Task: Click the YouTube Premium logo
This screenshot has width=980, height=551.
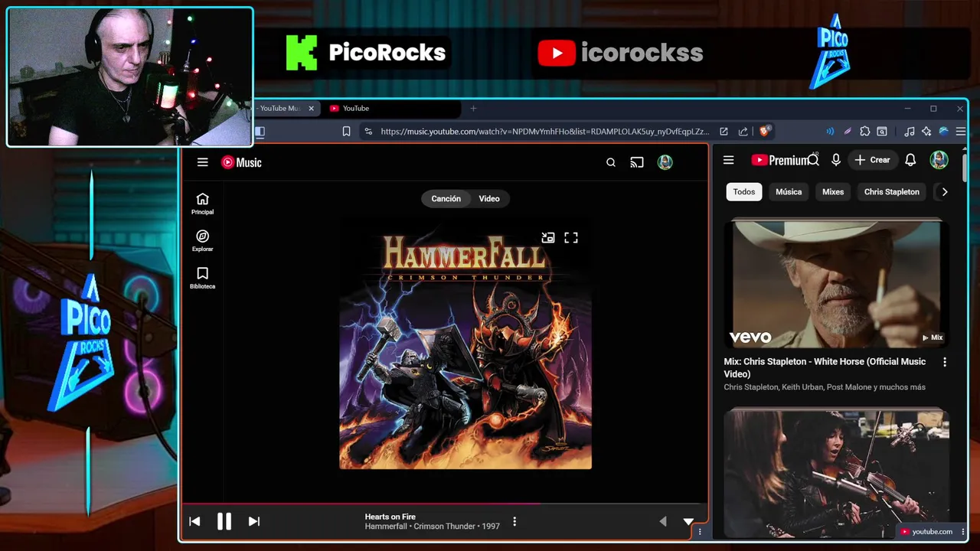Action: click(780, 160)
